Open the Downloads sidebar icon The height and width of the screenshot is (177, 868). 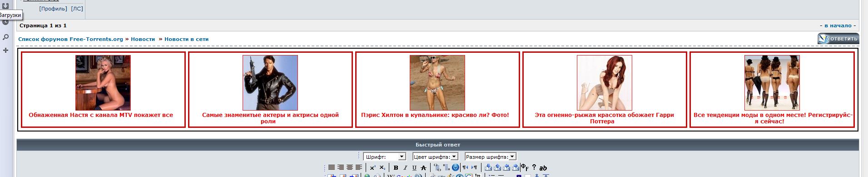pyautogui.click(x=6, y=6)
